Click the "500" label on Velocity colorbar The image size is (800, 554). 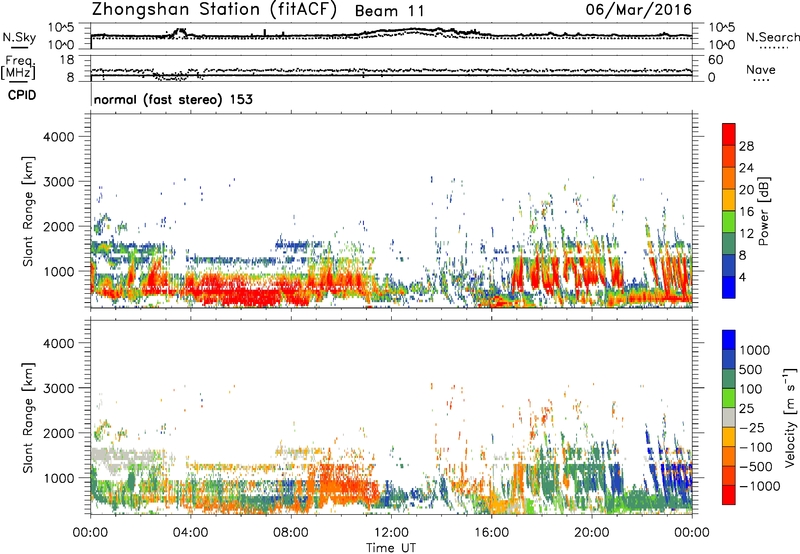tap(751, 370)
